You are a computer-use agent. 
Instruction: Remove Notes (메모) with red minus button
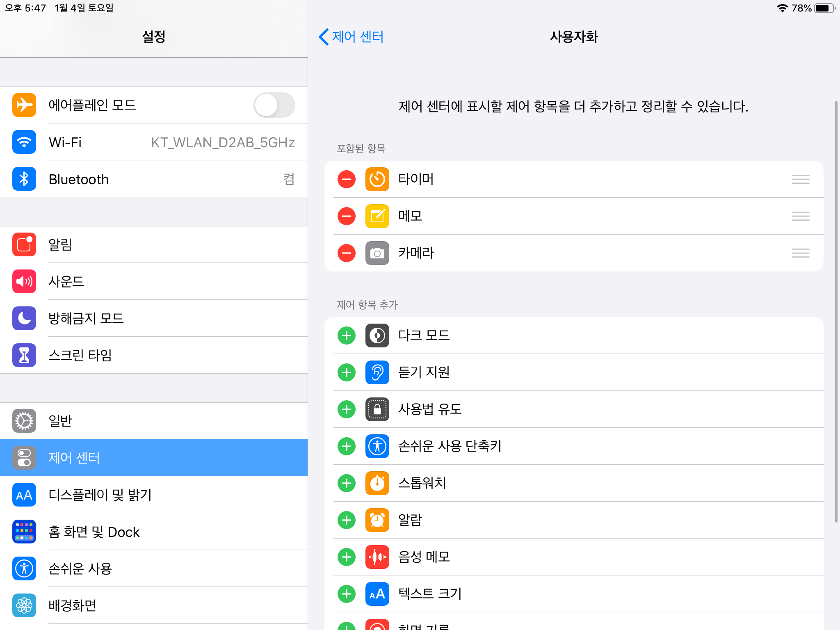tap(347, 216)
